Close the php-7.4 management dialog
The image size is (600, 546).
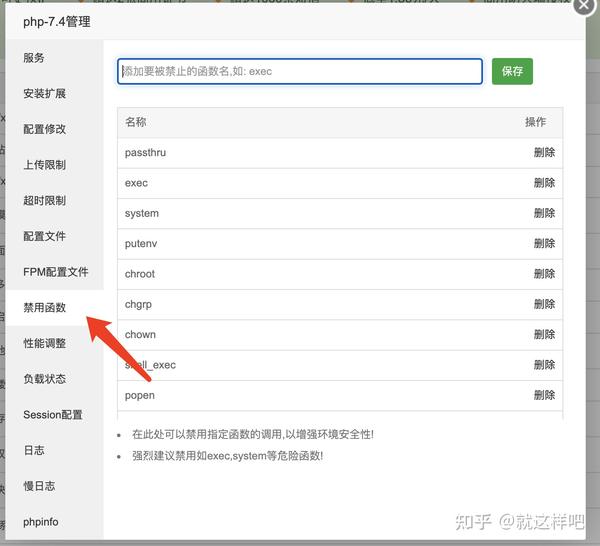pos(584,6)
